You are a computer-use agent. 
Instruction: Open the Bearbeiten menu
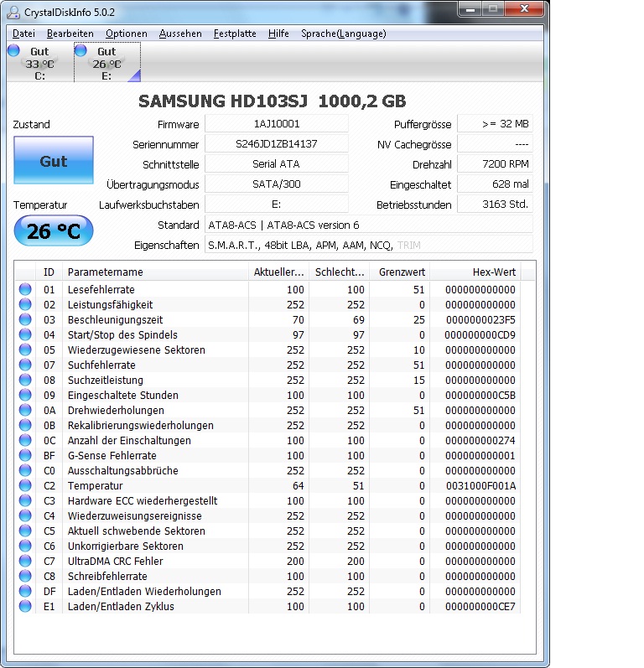[70, 34]
